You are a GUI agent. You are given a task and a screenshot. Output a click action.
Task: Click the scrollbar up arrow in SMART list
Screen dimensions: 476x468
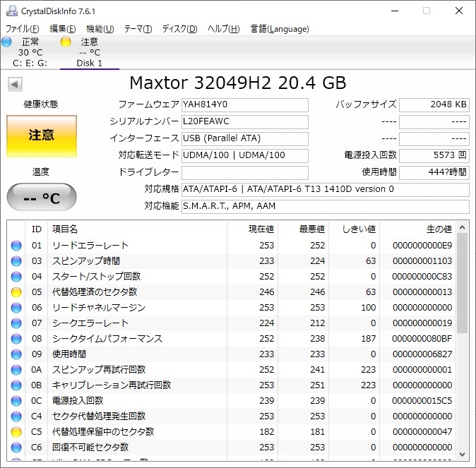[x=462, y=227]
